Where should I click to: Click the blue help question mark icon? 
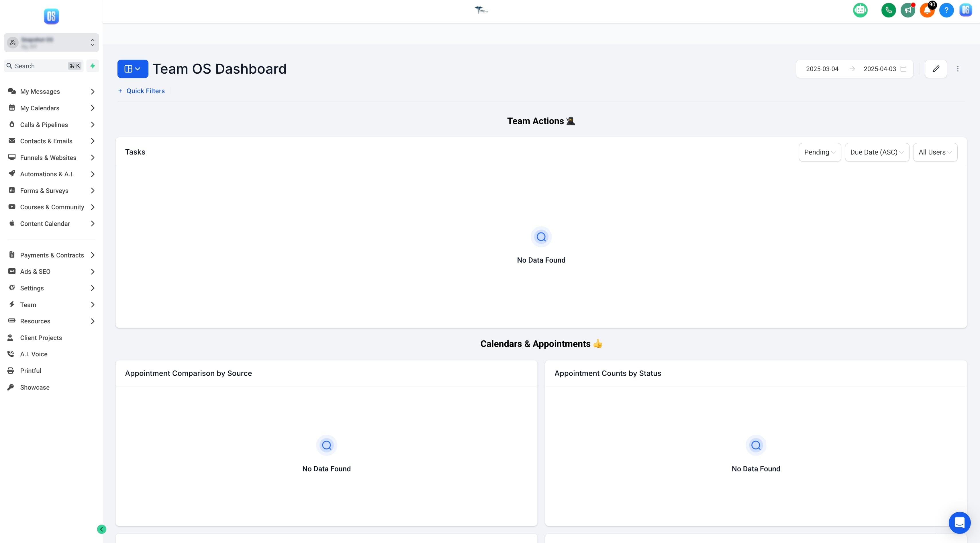pos(946,10)
